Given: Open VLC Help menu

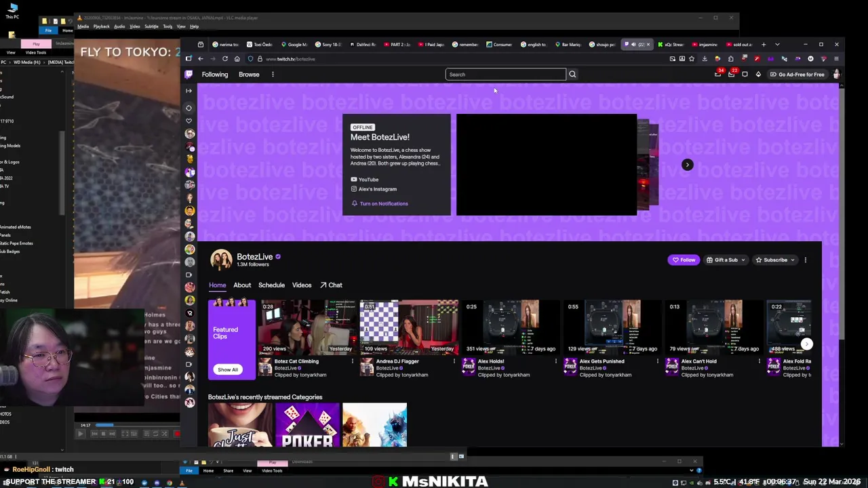Looking at the screenshot, I should pos(194,26).
